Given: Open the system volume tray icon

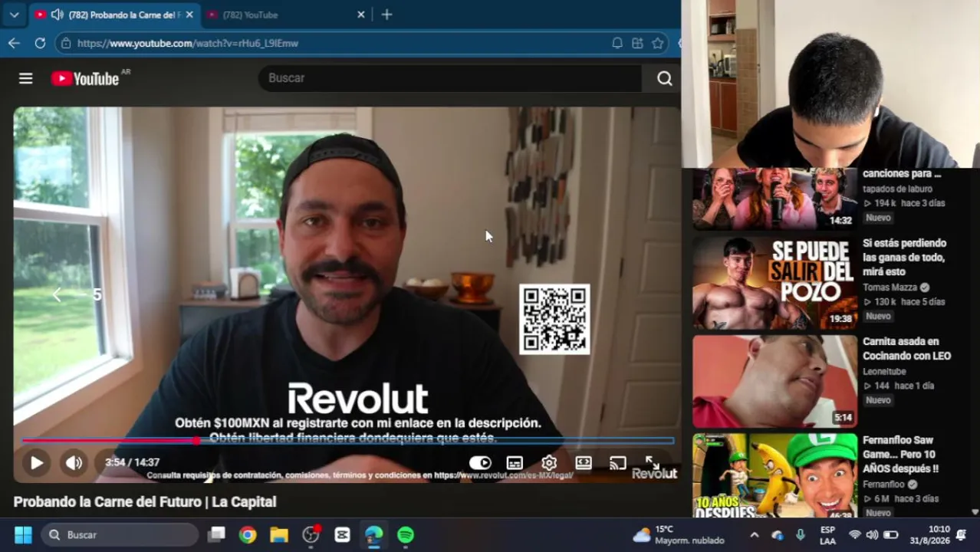Looking at the screenshot, I should click(x=872, y=534).
